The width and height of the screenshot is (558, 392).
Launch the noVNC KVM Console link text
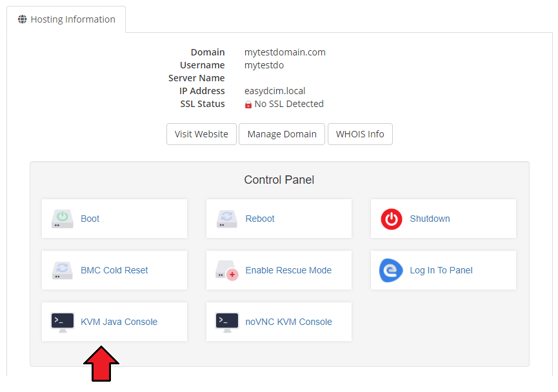click(288, 322)
